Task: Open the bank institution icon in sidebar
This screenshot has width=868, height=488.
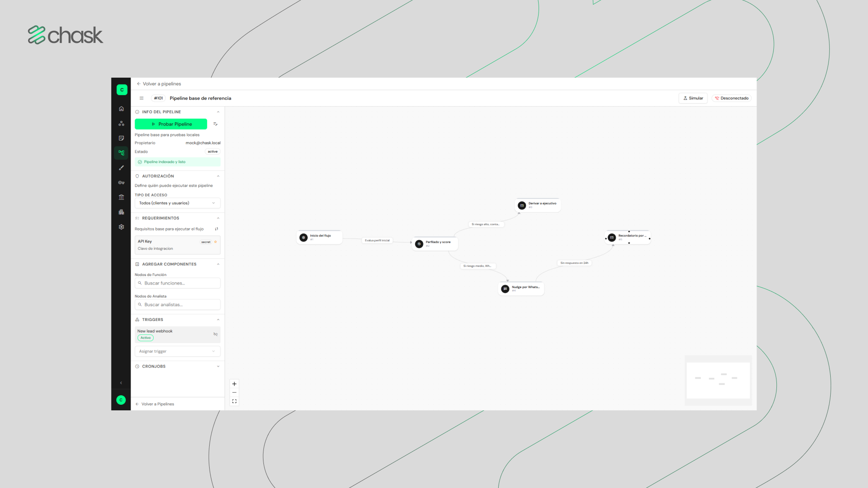Action: [x=121, y=197]
